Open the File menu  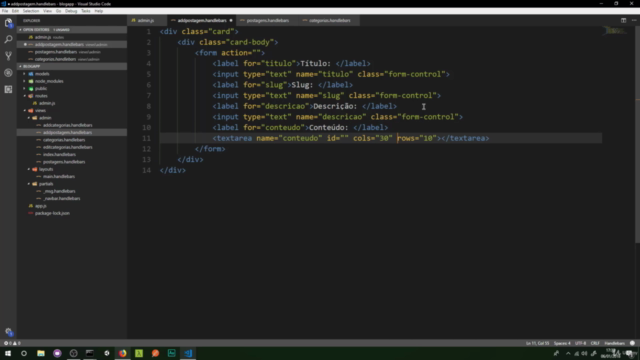pyautogui.click(x=5, y=11)
